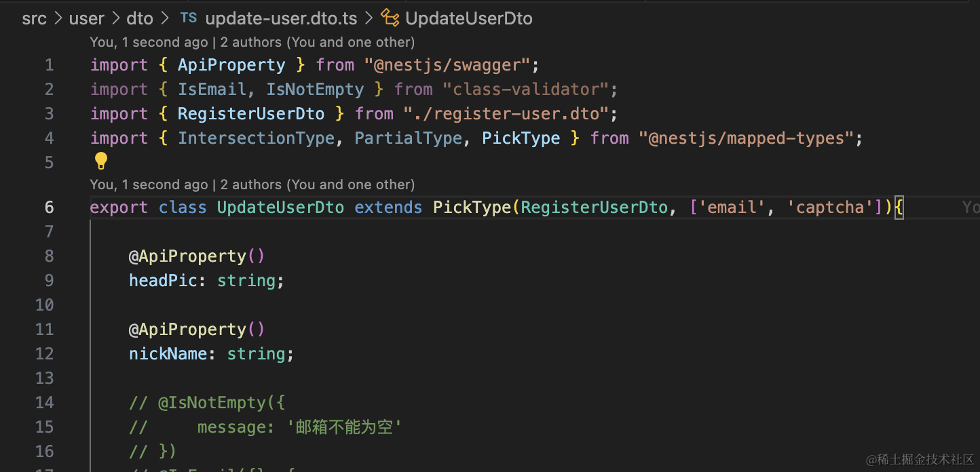Open the user breadcrumb segment

pos(87,18)
